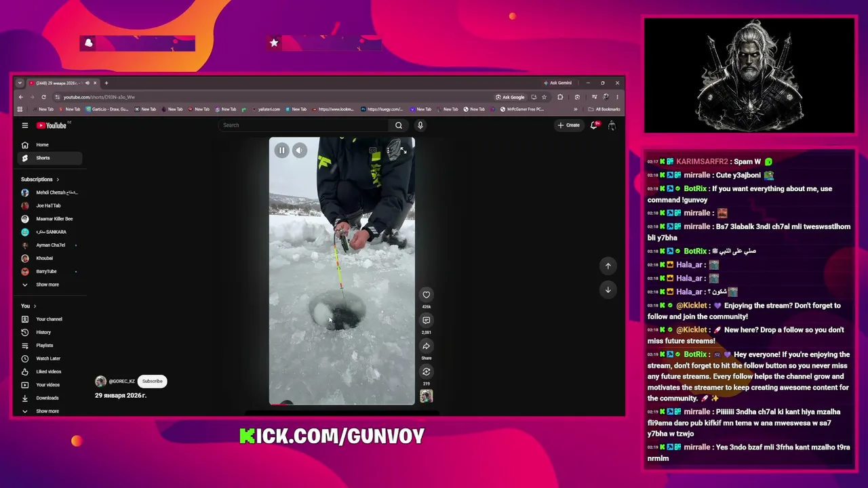Subscribe to @GOREC_KZ
868x488 pixels.
coord(153,382)
